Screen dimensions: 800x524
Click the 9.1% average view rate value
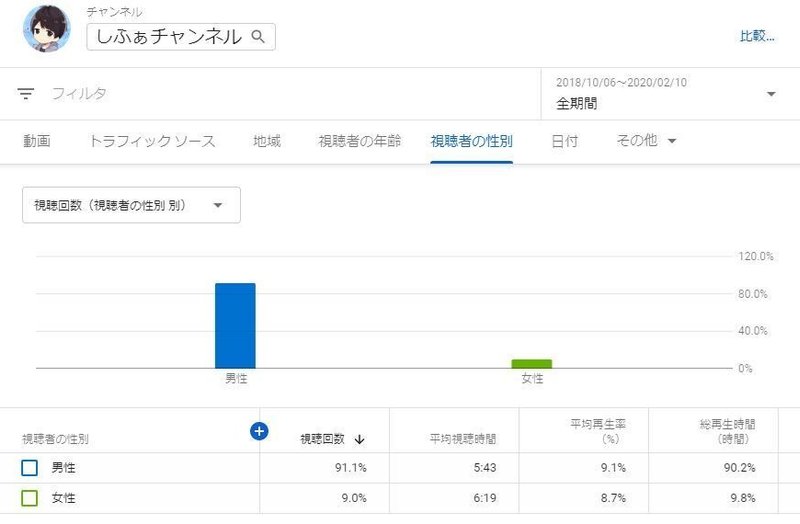613,468
